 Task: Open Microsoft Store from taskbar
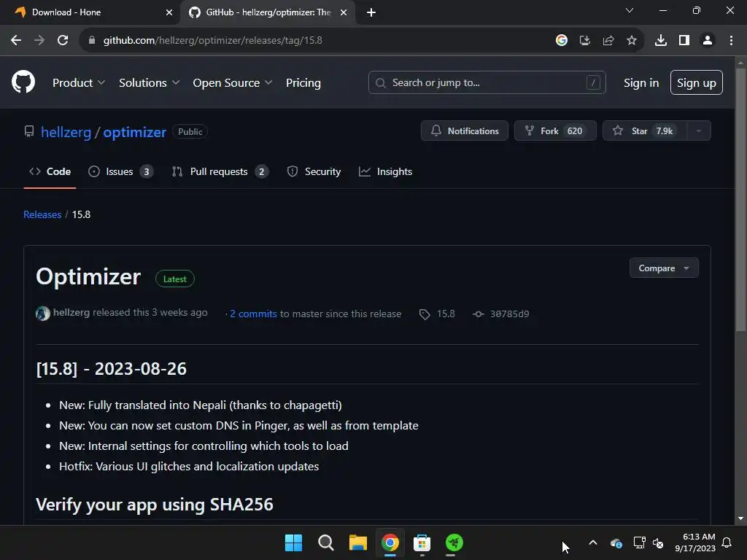[x=422, y=542]
